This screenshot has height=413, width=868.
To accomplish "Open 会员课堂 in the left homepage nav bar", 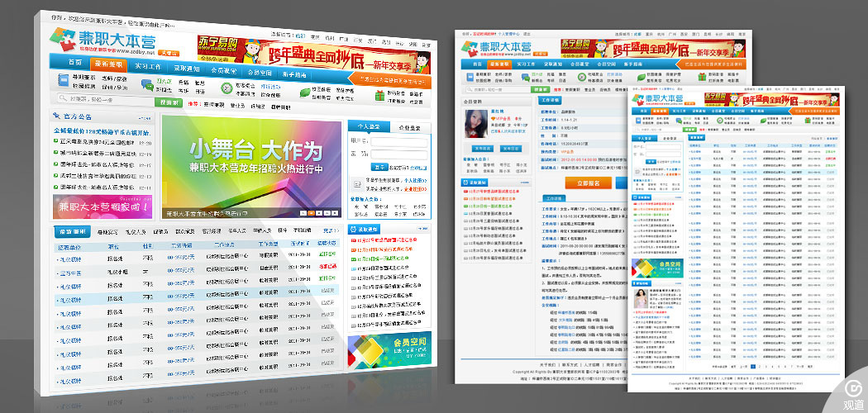I will [223, 70].
